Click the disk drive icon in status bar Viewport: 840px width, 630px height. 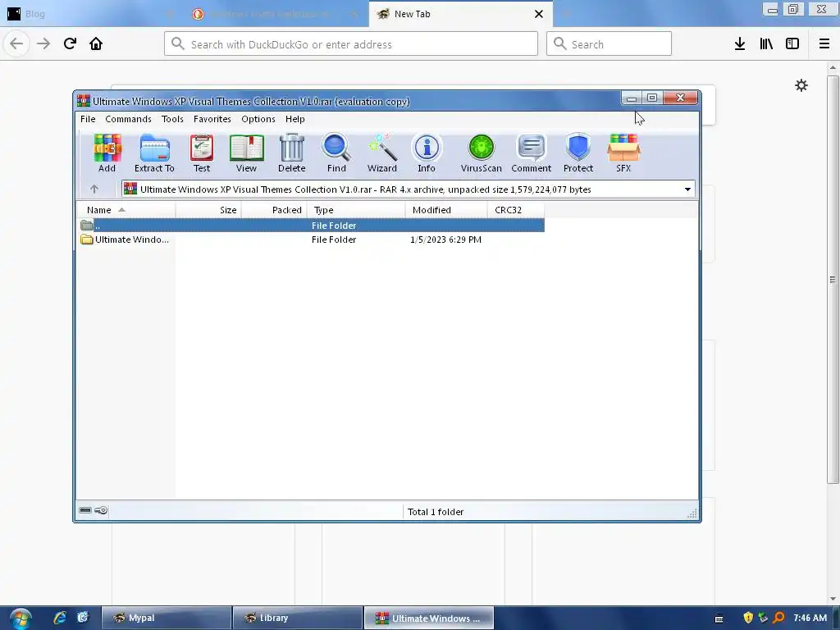click(85, 510)
